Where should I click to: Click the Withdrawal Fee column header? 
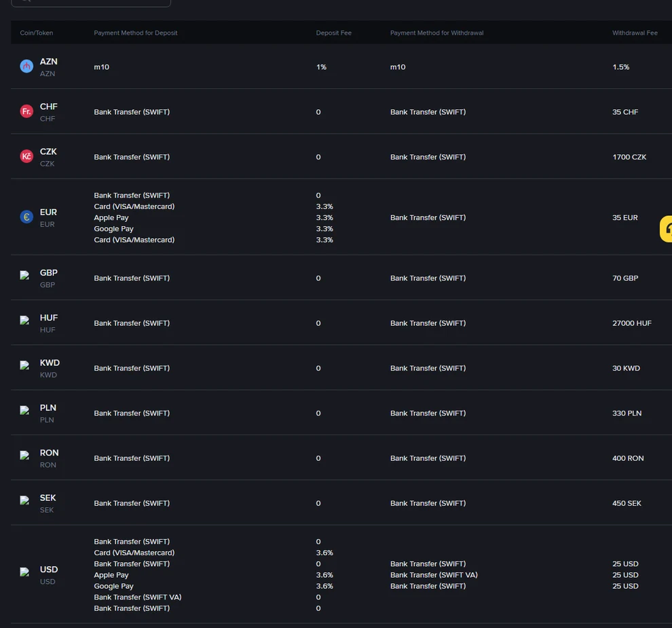coord(635,33)
